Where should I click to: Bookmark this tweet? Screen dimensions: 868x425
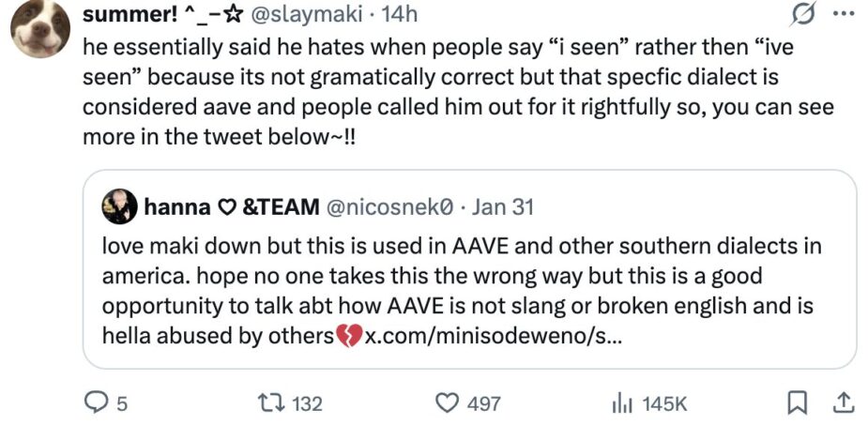pyautogui.click(x=796, y=403)
